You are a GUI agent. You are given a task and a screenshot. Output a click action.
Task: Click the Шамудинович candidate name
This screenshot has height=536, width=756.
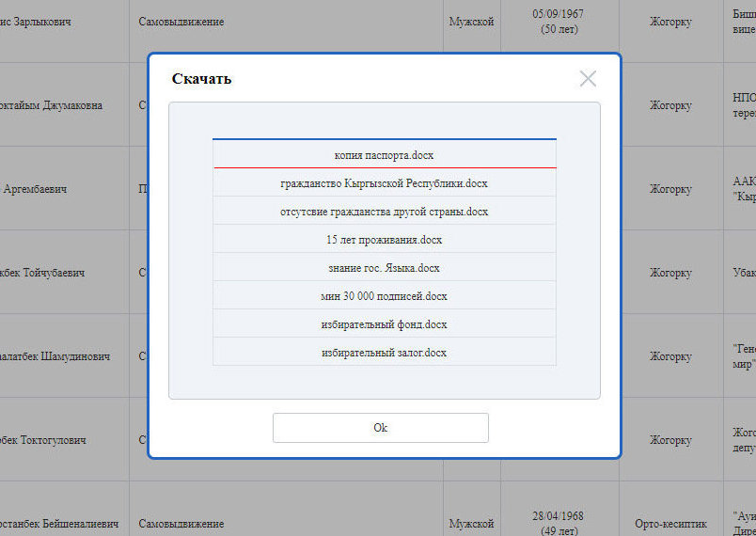pos(55,356)
